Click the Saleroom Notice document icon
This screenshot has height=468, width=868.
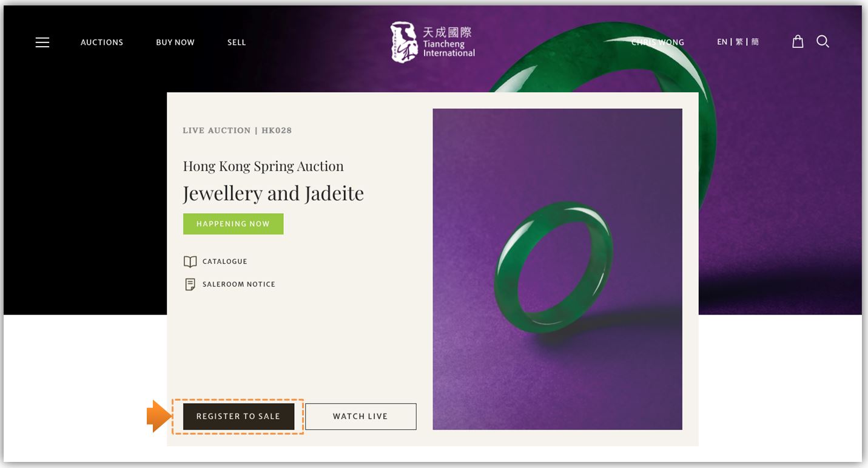190,284
